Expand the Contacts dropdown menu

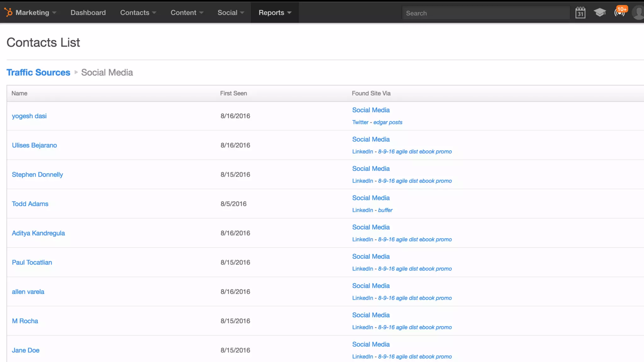138,13
